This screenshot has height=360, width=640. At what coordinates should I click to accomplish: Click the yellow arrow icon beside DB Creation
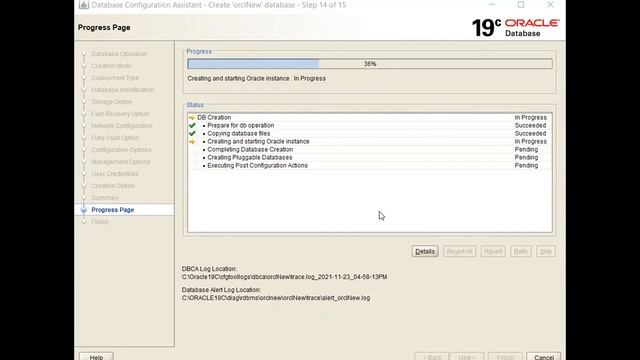(192, 118)
